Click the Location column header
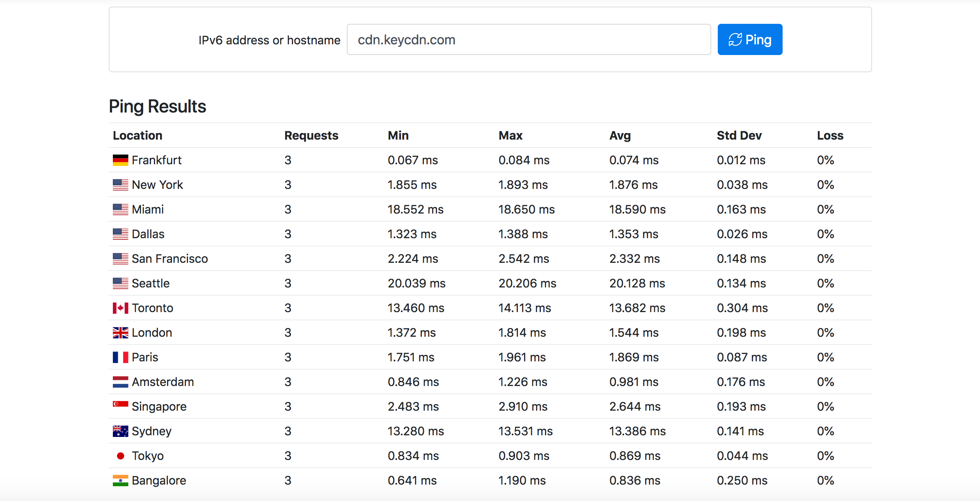980x501 pixels. (x=137, y=136)
